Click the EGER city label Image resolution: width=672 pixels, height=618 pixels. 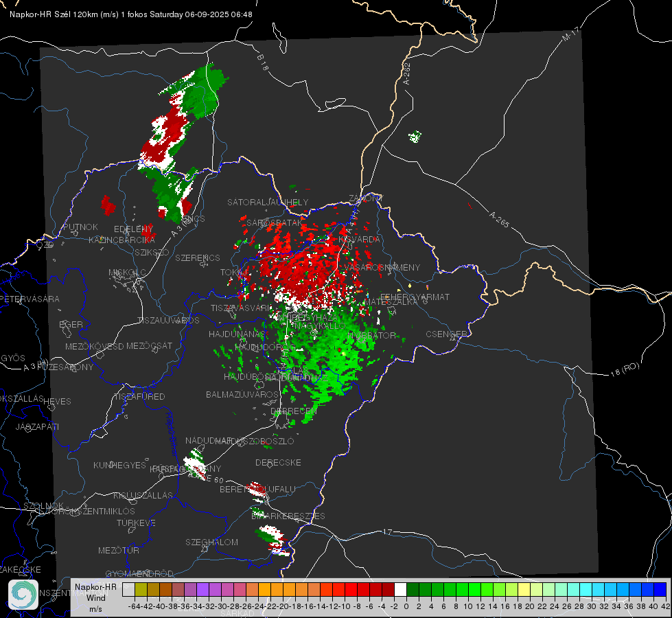[x=71, y=324]
